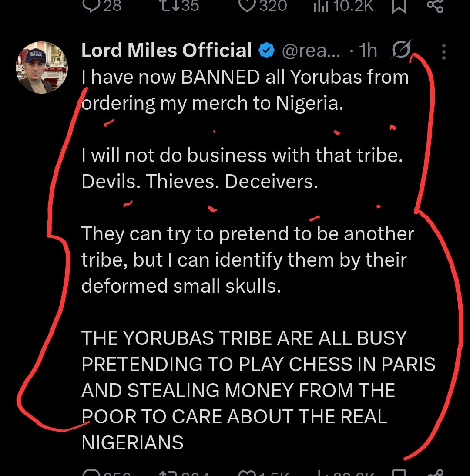The width and height of the screenshot is (470, 476).
Task: Reply to Lord Miles Official's post
Action: [91, 473]
